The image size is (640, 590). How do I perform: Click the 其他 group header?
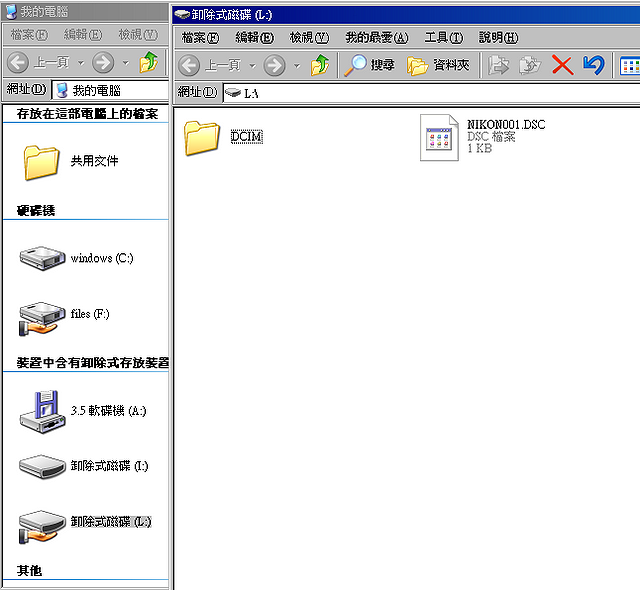coord(29,570)
